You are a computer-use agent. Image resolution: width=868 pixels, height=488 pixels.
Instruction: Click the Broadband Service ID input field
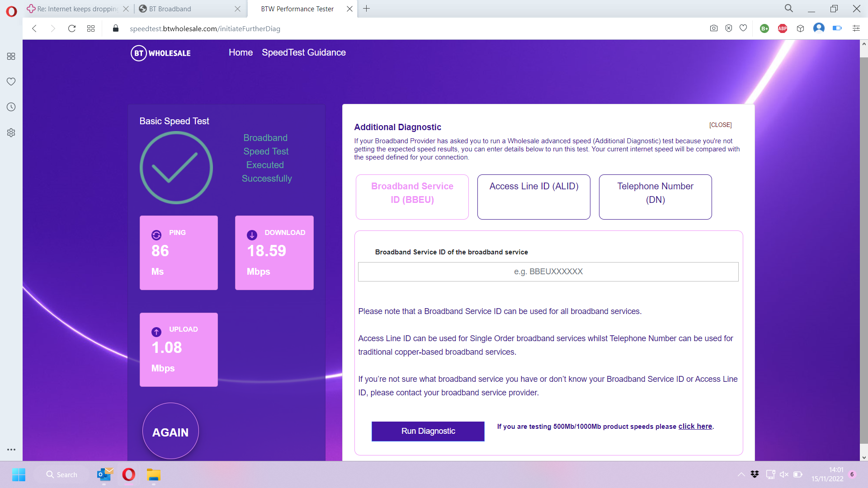pyautogui.click(x=548, y=272)
